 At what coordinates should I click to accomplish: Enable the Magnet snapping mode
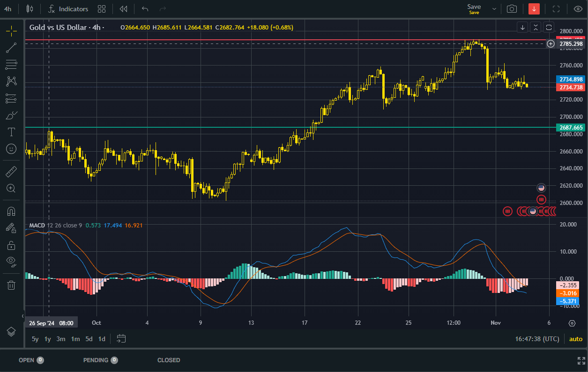11,212
